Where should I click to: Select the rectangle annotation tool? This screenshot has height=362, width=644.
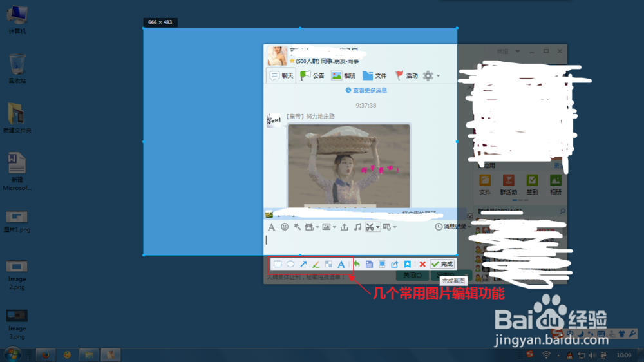tap(278, 264)
